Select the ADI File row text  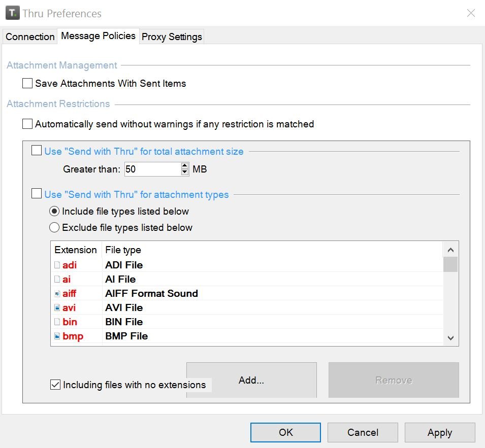[124, 265]
